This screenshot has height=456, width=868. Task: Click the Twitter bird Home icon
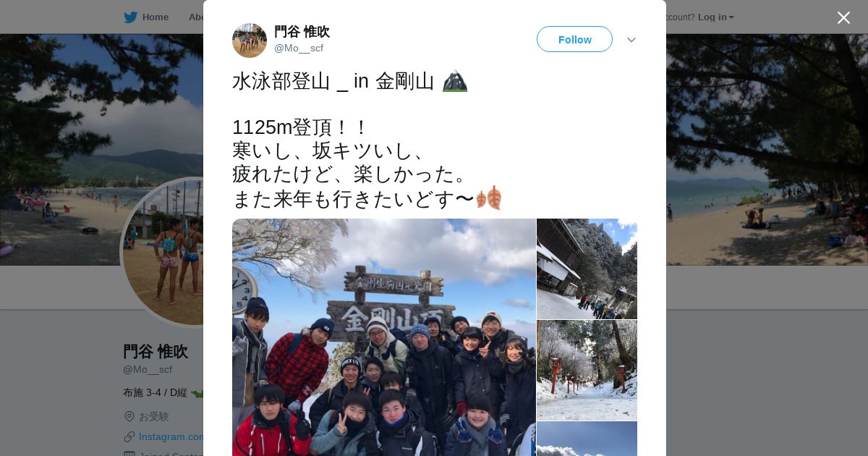(x=130, y=17)
